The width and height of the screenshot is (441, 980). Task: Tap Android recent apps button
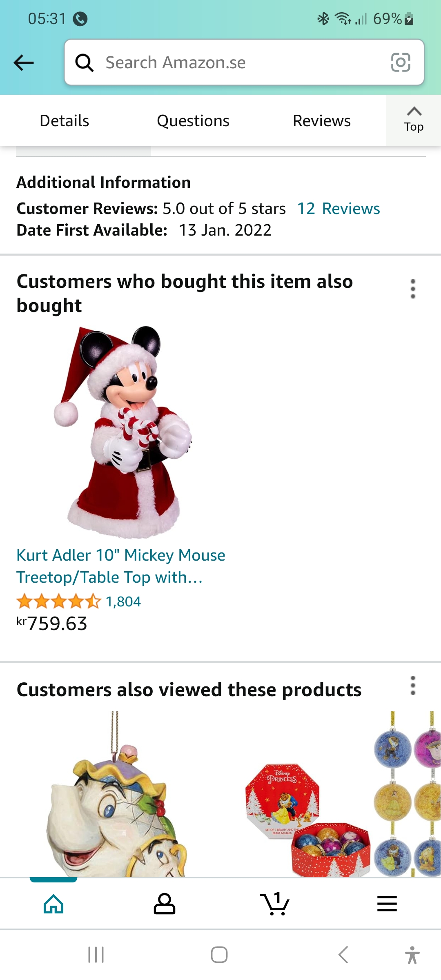[96, 955]
